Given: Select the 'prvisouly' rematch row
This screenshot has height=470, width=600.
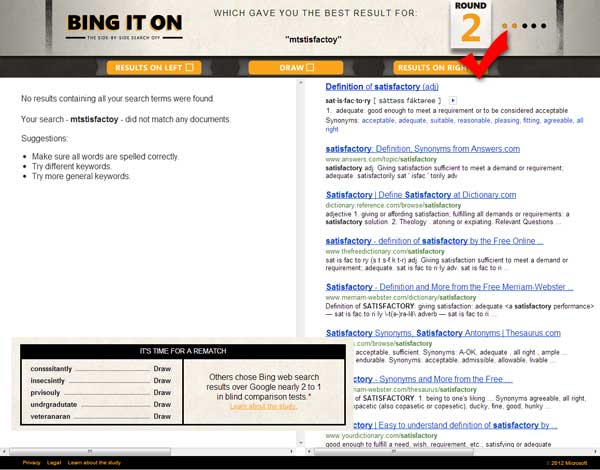Looking at the screenshot, I should [x=101, y=393].
